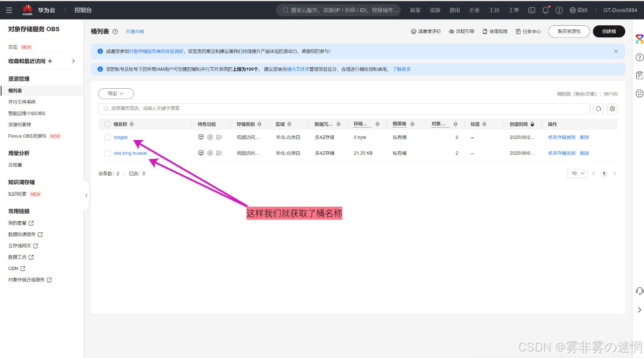Click the help icon beside 桶列表 title
644x358 pixels.
pos(115,32)
